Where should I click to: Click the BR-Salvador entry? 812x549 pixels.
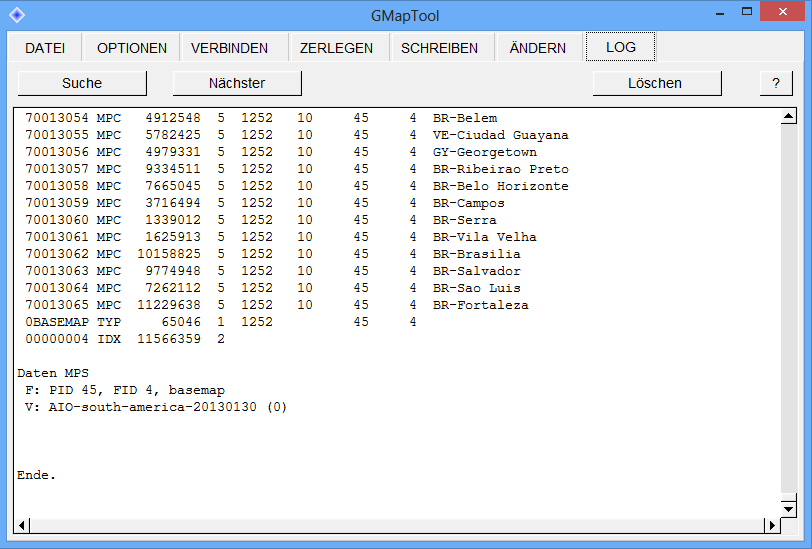[x=273, y=271]
